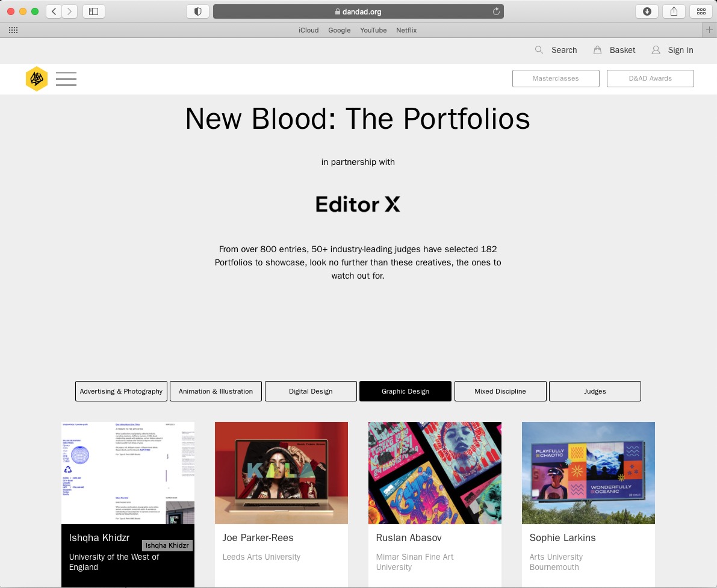Select the Graphic Design category tab
This screenshot has width=717, height=588.
point(405,391)
